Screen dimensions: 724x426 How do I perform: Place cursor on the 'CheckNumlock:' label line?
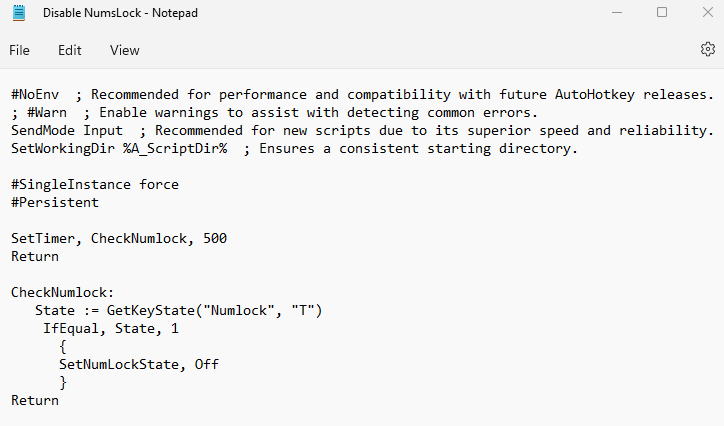[63, 292]
